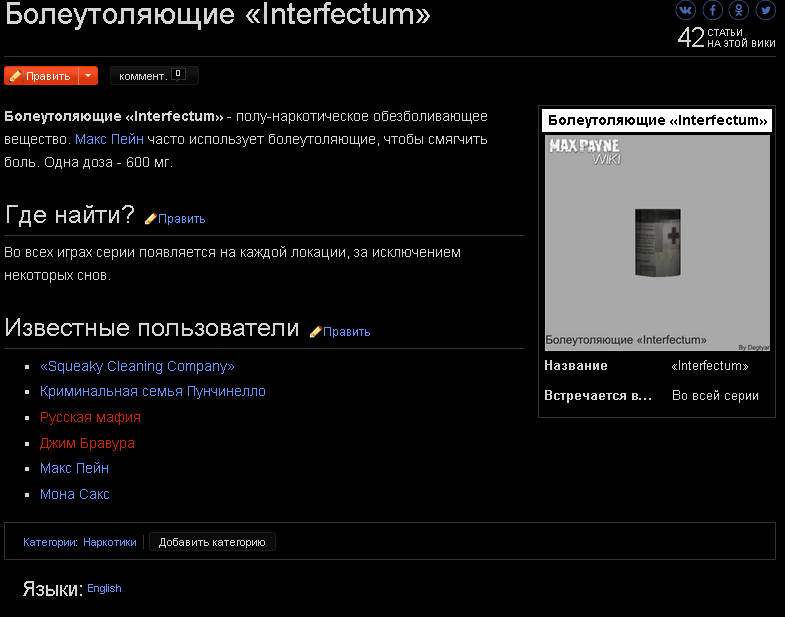Click infobox title Болеутоляющие «Interfectum»
Image resolution: width=785 pixels, height=617 pixels.
(657, 121)
